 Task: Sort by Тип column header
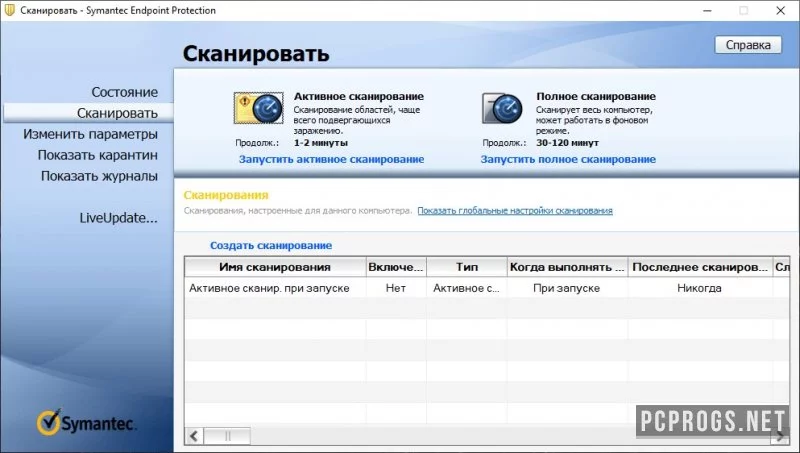pyautogui.click(x=467, y=267)
